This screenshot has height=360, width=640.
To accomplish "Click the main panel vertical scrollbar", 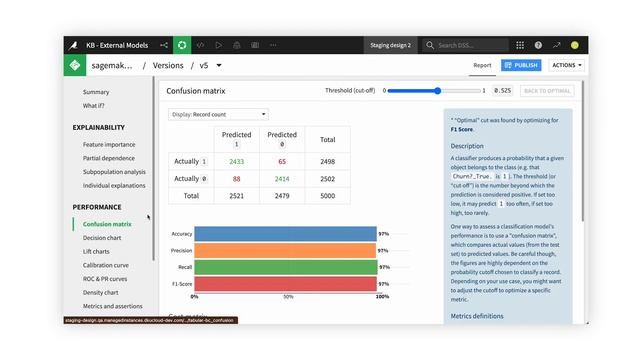I will point(582,151).
